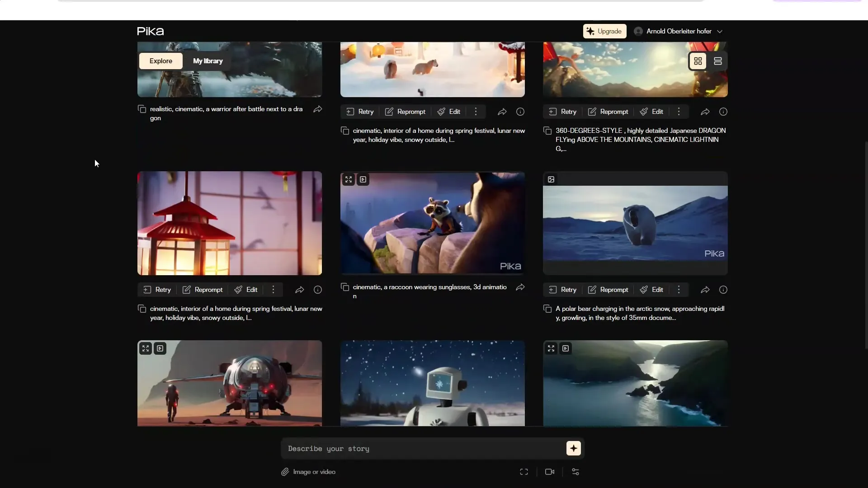Click more options on spring festival lantern video

273,290
